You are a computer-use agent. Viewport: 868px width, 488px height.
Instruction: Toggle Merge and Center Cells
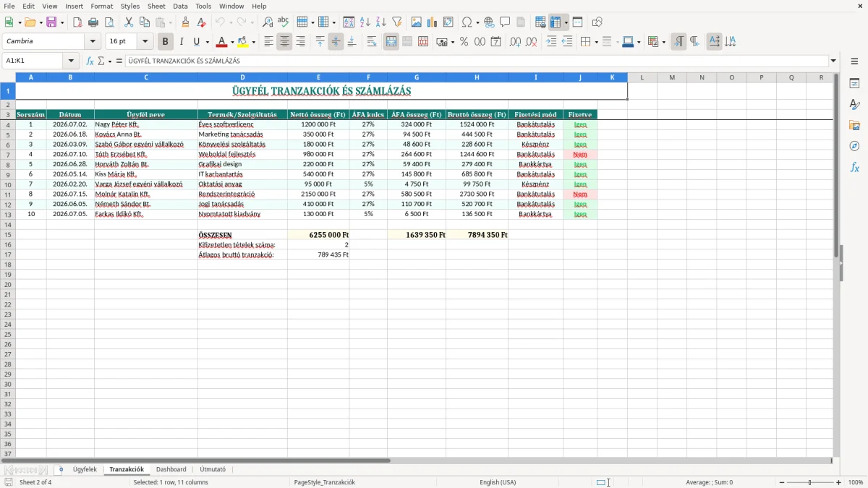pyautogui.click(x=391, y=42)
